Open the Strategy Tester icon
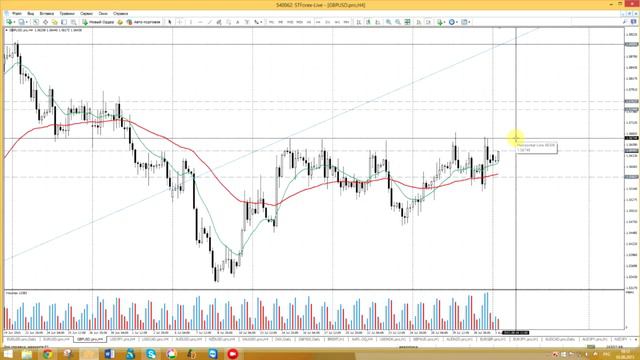 73,22
